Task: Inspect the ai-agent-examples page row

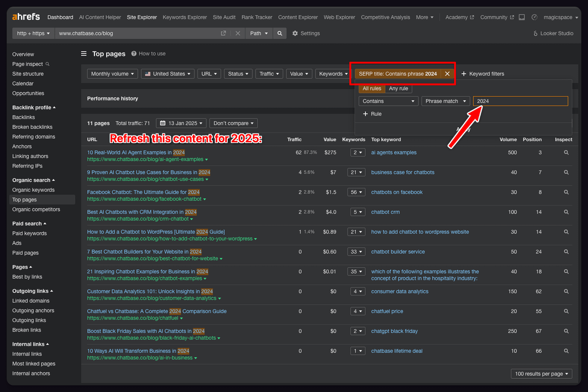Action: [566, 153]
